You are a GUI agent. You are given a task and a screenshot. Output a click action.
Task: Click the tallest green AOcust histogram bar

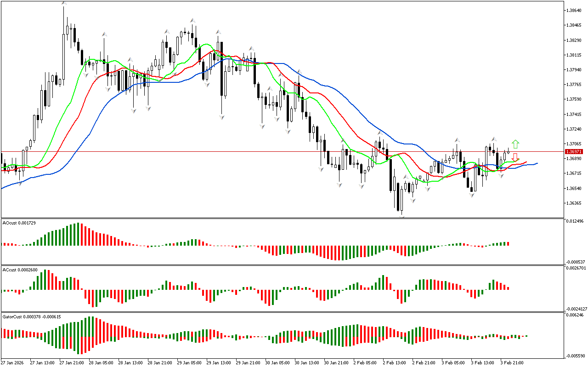78,234
